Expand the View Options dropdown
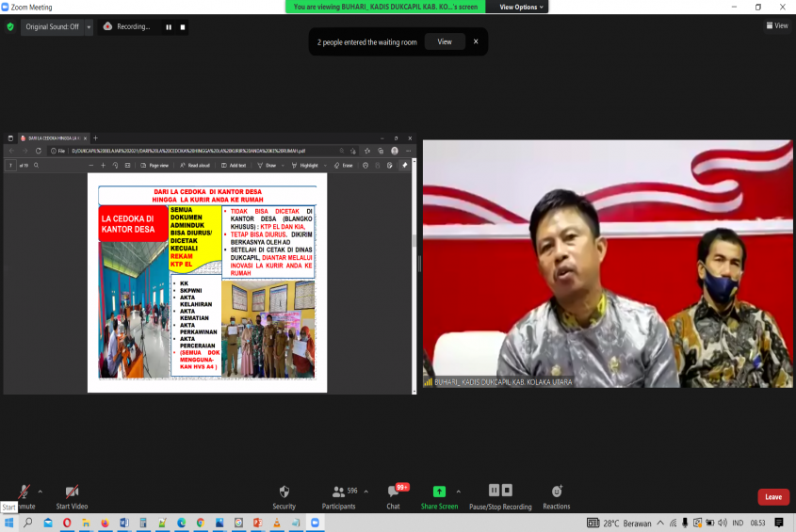 [521, 7]
